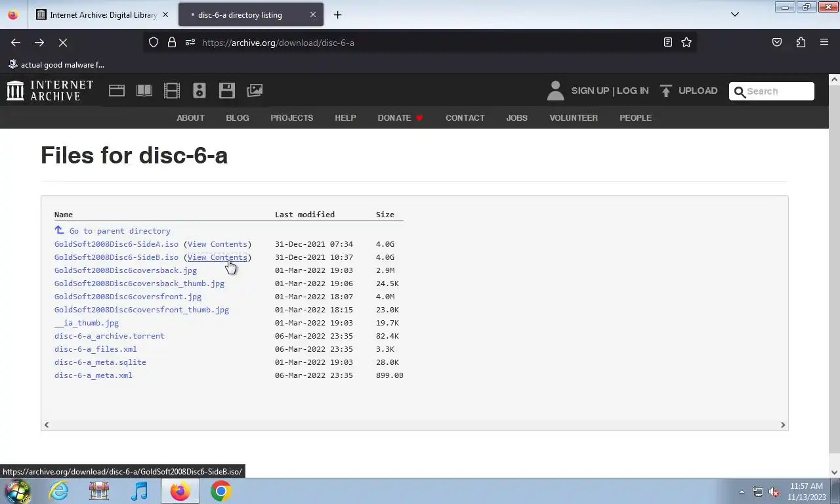The image size is (840, 504).
Task: Click the search magnifier icon
Action: [740, 92]
